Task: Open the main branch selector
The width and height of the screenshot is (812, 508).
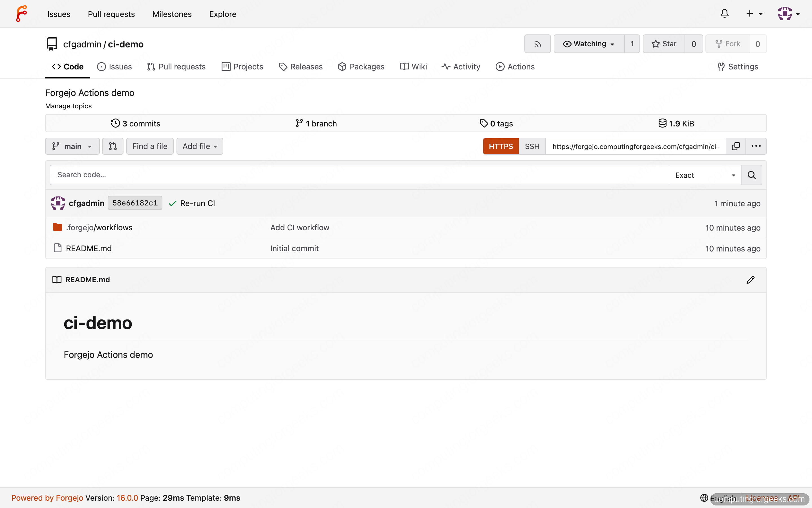Action: [72, 146]
